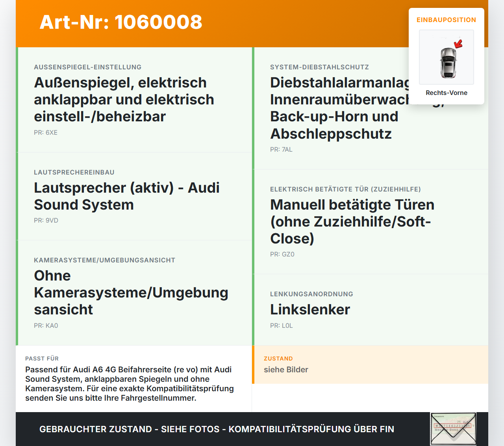The width and height of the screenshot is (504, 446).
Task: Click the car installation position image
Action: coord(447,57)
